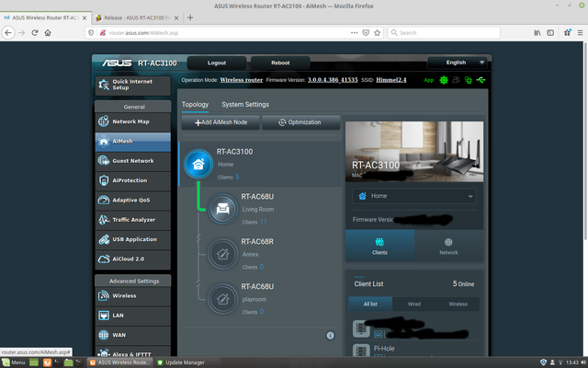
Task: Show All list clients
Action: click(370, 305)
